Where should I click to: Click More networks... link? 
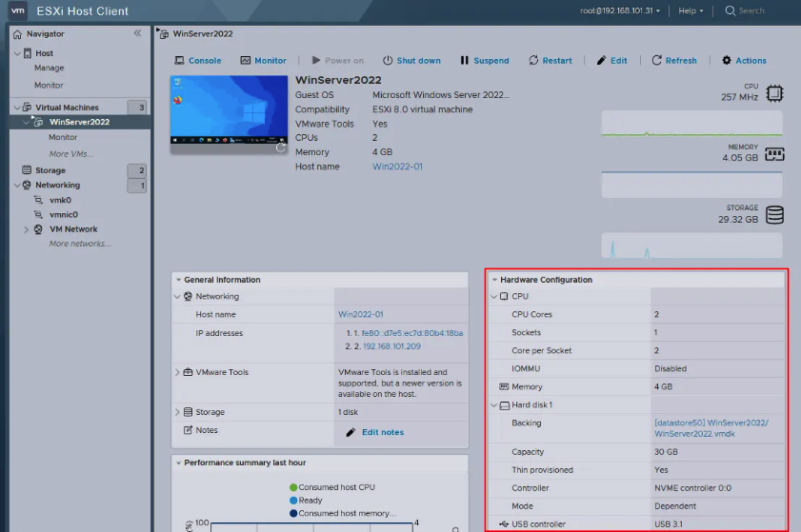coord(80,244)
